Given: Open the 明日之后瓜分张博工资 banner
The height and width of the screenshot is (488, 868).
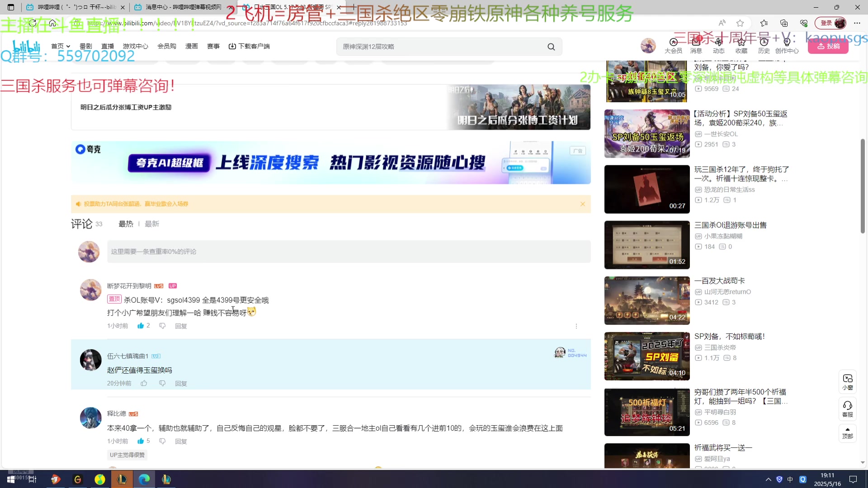Looking at the screenshot, I should tap(331, 108).
